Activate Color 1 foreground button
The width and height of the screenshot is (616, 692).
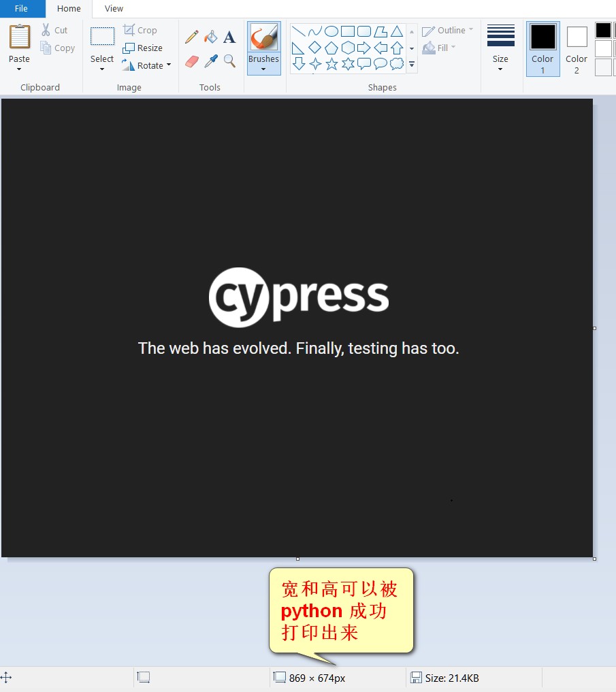[x=542, y=48]
